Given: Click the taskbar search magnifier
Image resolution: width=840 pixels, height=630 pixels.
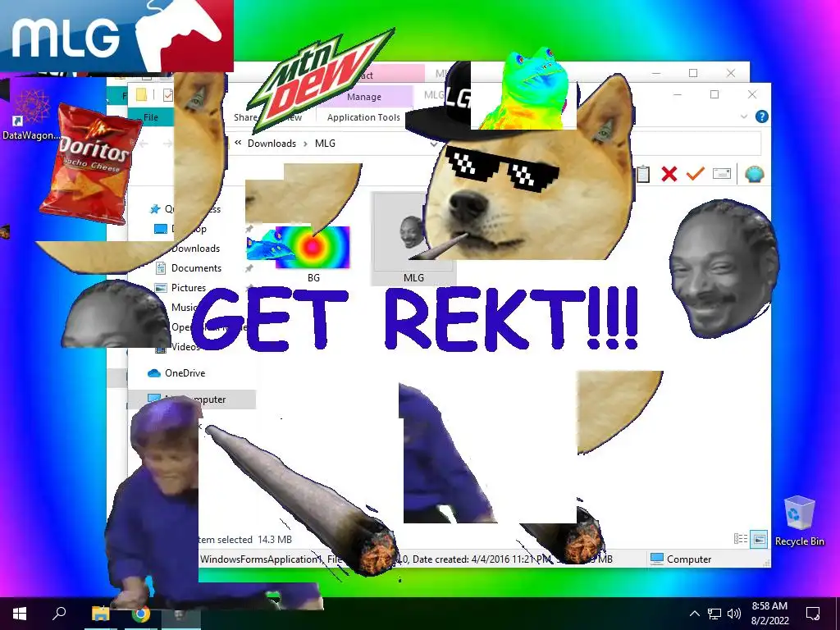Looking at the screenshot, I should (59, 614).
